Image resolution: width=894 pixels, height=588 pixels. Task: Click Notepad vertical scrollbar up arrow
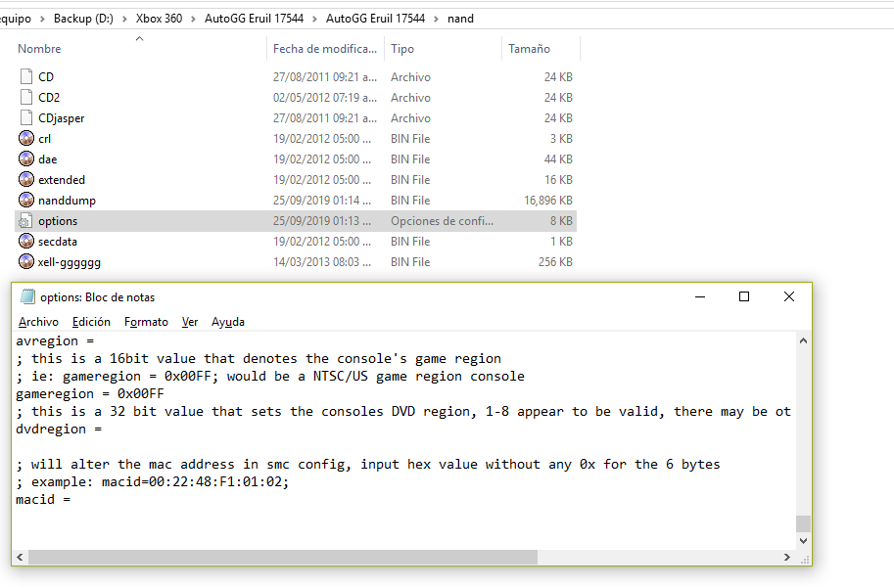coord(803,340)
